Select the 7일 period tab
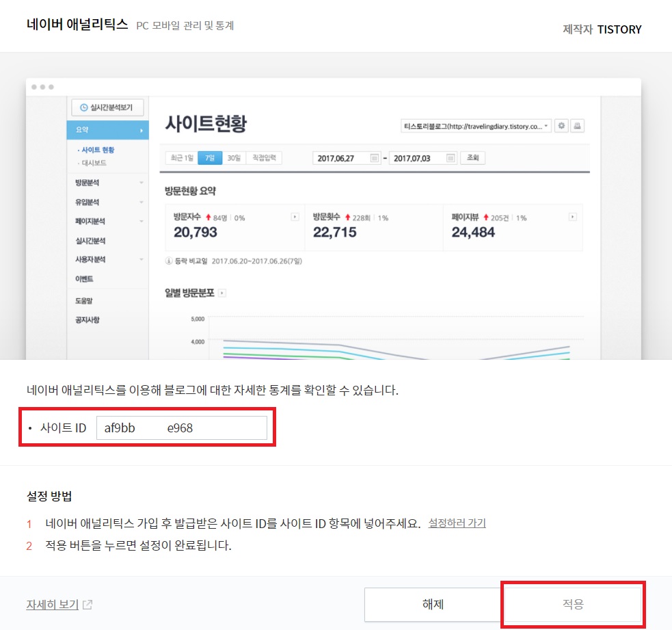The width and height of the screenshot is (672, 630). pos(210,158)
